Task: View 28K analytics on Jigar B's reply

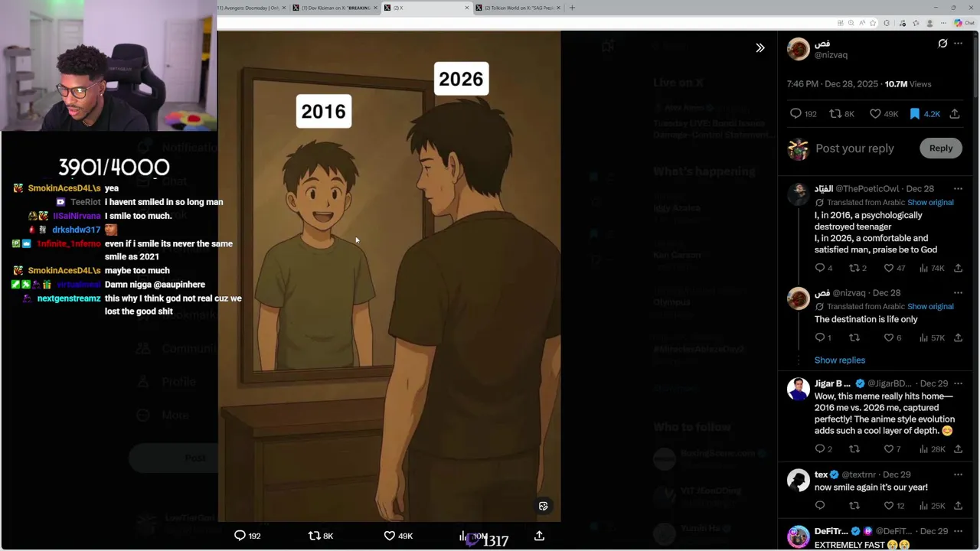Action: coord(931,449)
